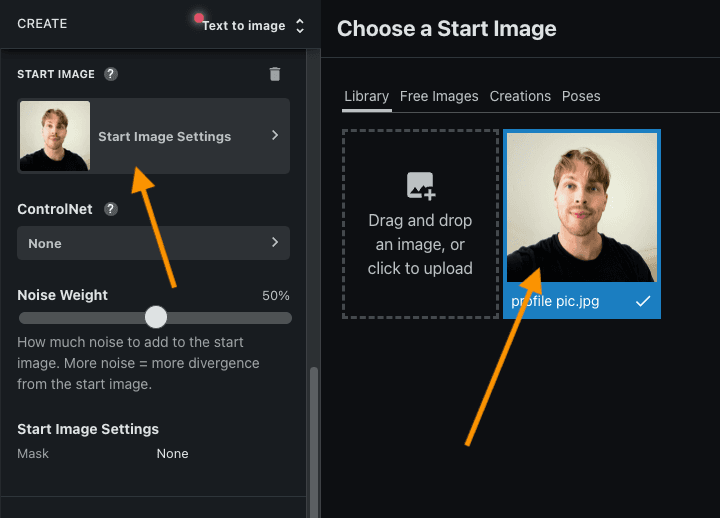
Task: Click the Noise Weight slider handle
Action: tap(156, 317)
